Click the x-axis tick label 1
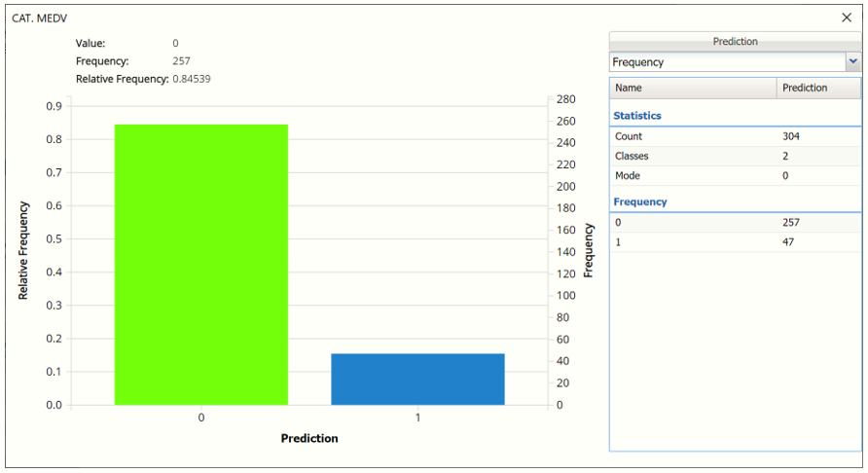The width and height of the screenshot is (868, 473). pyautogui.click(x=417, y=418)
